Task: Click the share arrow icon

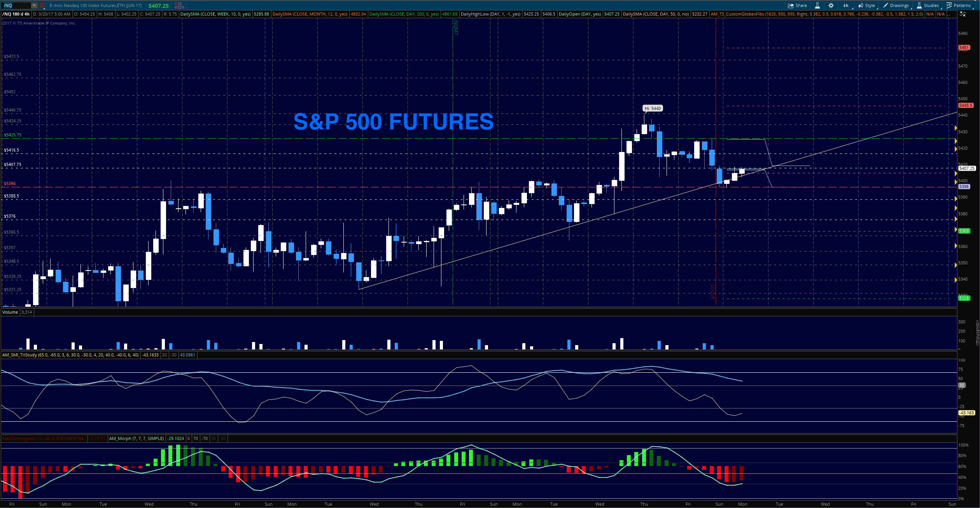Action: (791, 5)
